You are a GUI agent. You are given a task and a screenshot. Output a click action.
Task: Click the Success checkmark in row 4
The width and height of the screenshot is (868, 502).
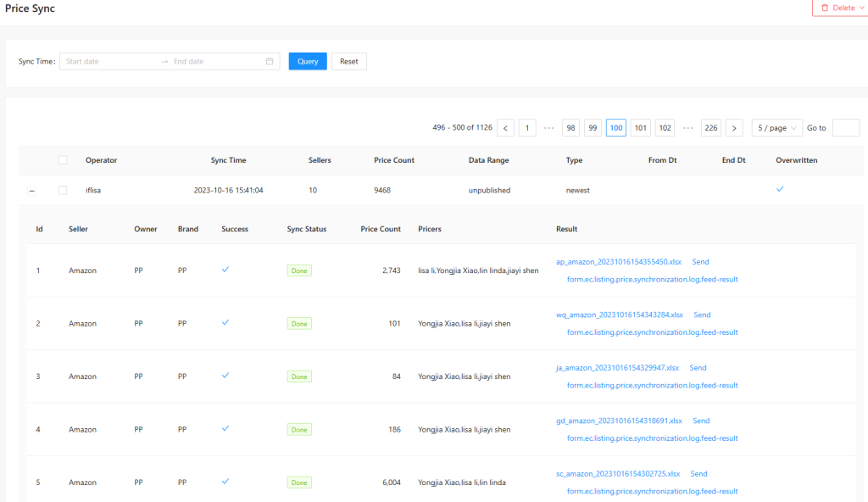click(225, 428)
